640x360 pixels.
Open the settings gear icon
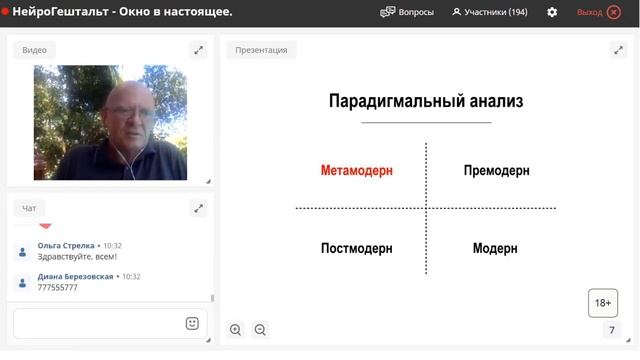(x=552, y=12)
